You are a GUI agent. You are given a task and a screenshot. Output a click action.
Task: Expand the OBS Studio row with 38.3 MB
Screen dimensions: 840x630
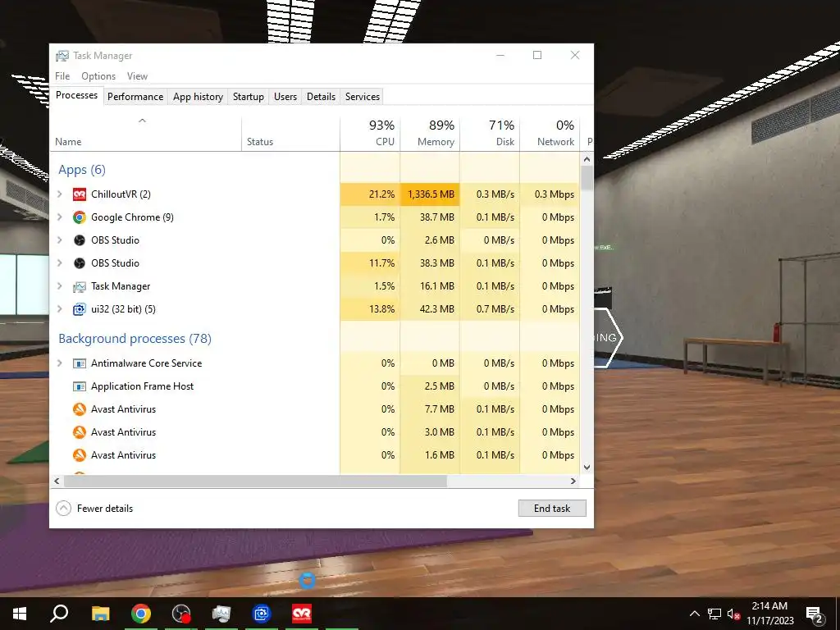[60, 263]
